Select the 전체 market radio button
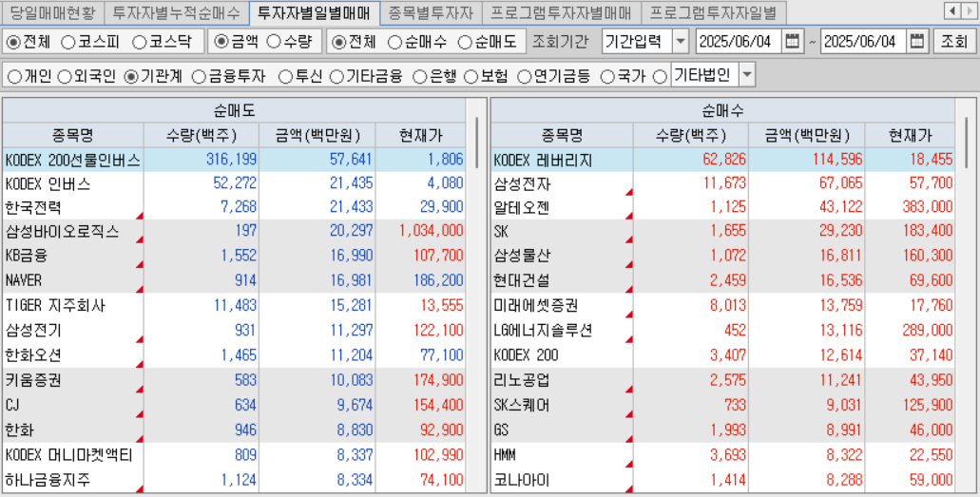This screenshot has height=497, width=980. tap(13, 42)
